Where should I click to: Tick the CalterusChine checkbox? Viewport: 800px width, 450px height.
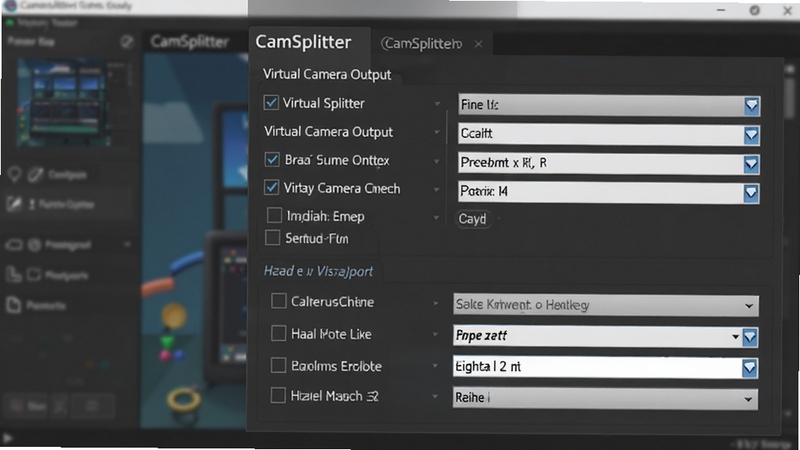[279, 301]
